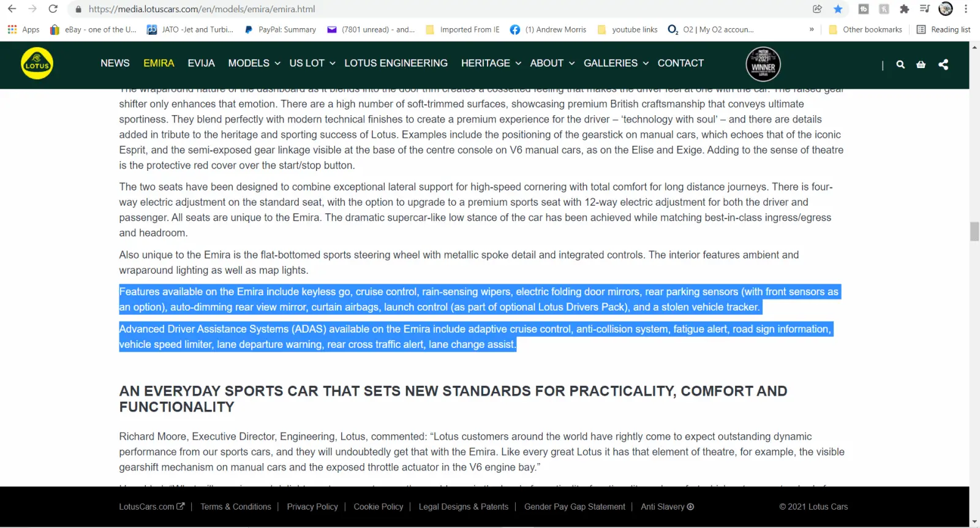
Task: Open Gender Pay Gap Statement link
Action: tap(575, 507)
